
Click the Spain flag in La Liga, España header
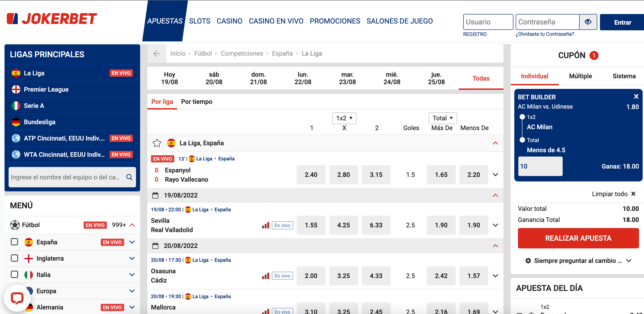tap(171, 143)
